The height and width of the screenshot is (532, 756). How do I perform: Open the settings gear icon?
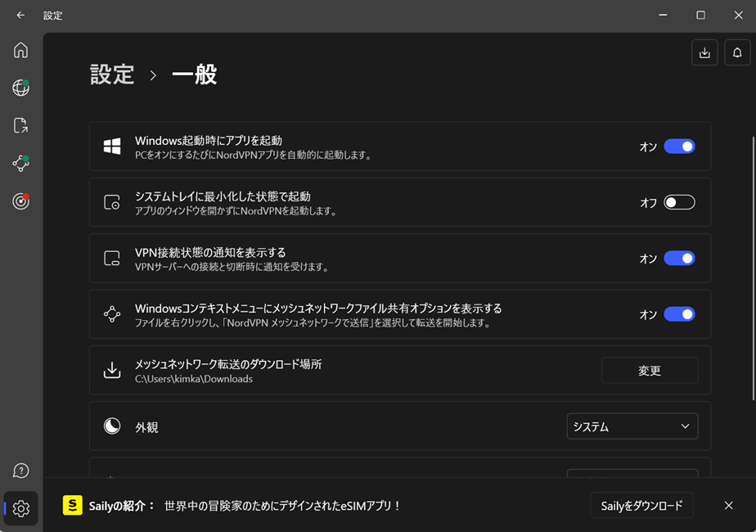coord(20,508)
